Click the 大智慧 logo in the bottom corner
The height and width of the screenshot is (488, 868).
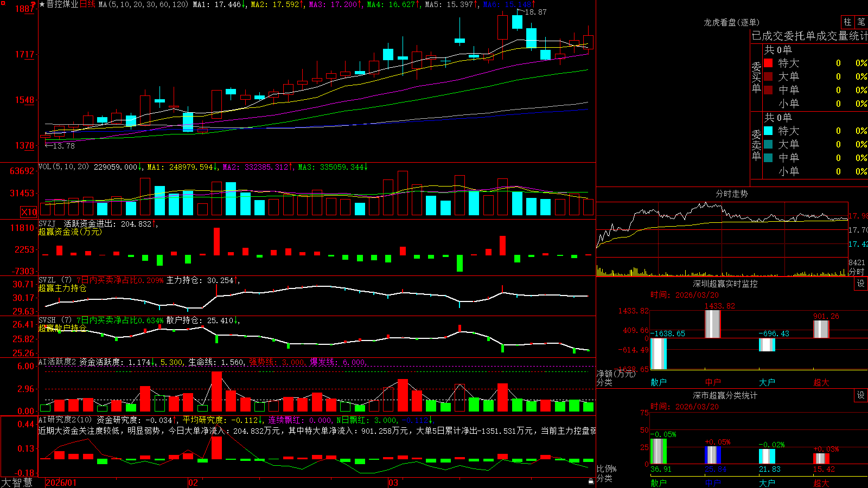[17, 483]
